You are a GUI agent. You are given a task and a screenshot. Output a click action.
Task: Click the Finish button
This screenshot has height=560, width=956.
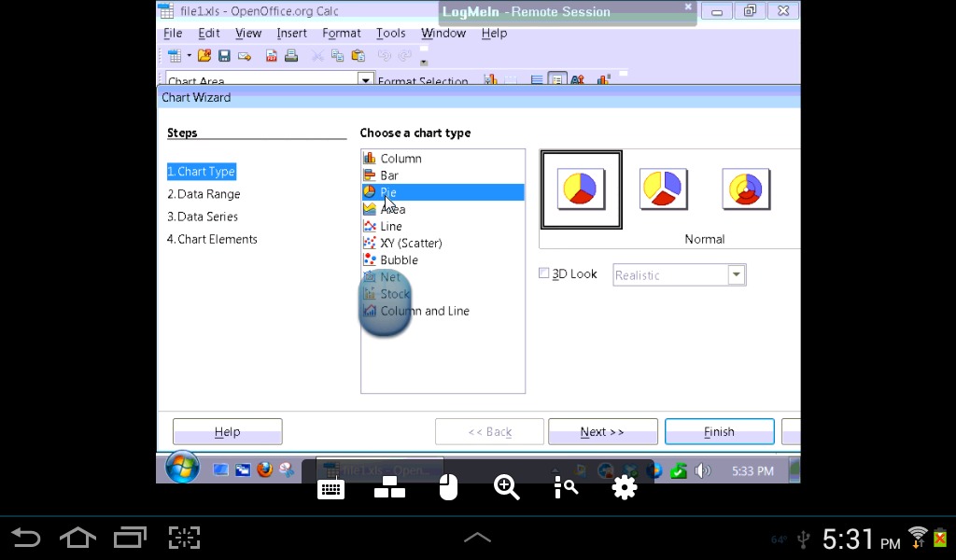[720, 431]
